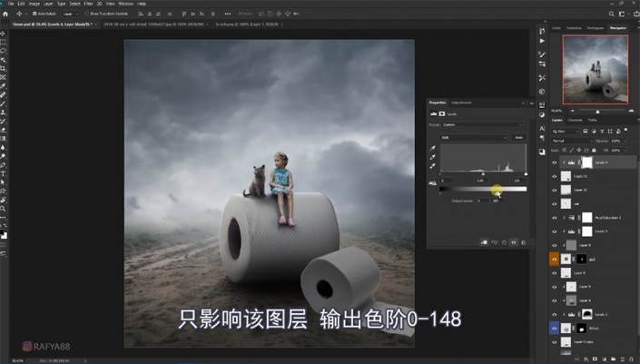Select the Eyedropper tool in the toolbox
640x364 pixels.
pos(4,85)
